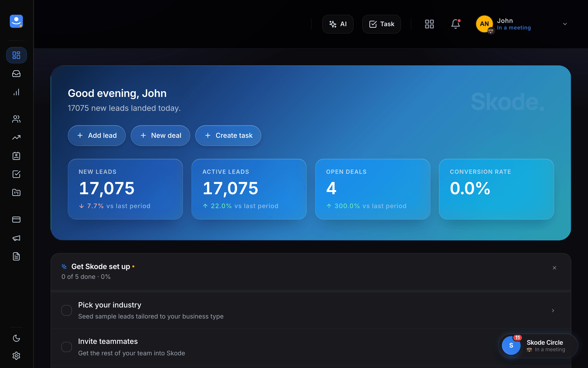Click the Add lead button
Image resolution: width=588 pixels, height=368 pixels.
coord(97,136)
